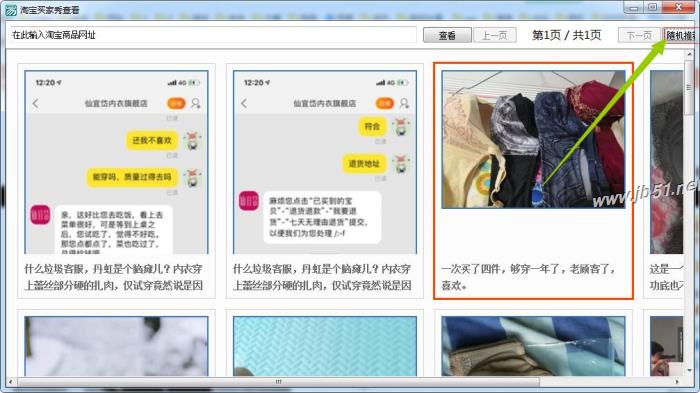Click the page indicator 第1页 / 共1页
700x393 pixels.
coord(567,35)
